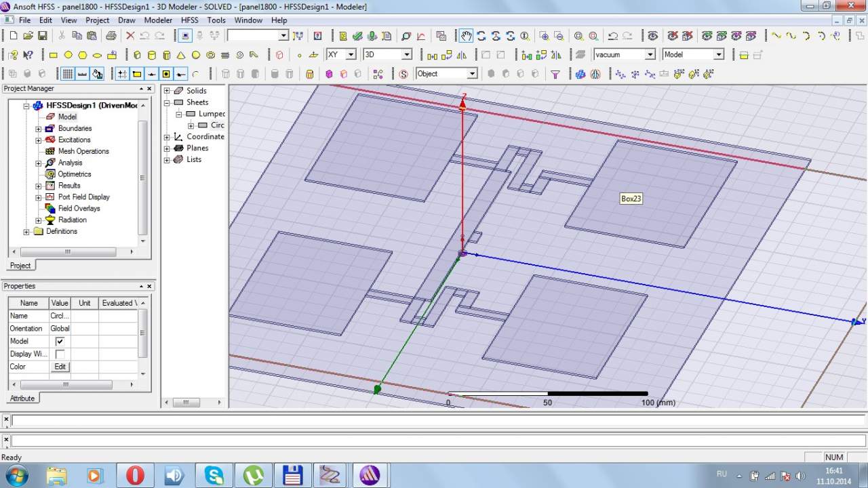Click the Edit color button
868x488 pixels.
tap(60, 367)
